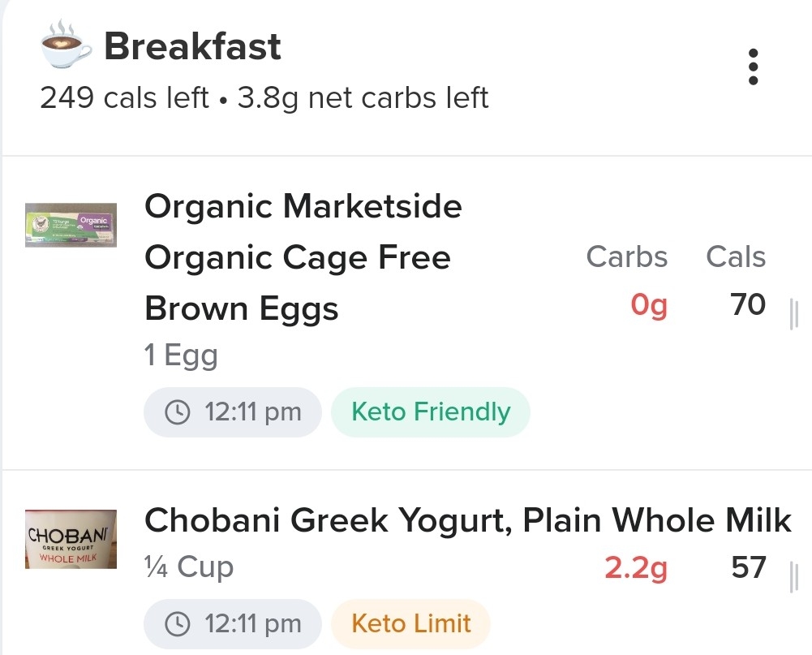Tap the 1 Egg serving size
This screenshot has width=812, height=655.
(181, 356)
